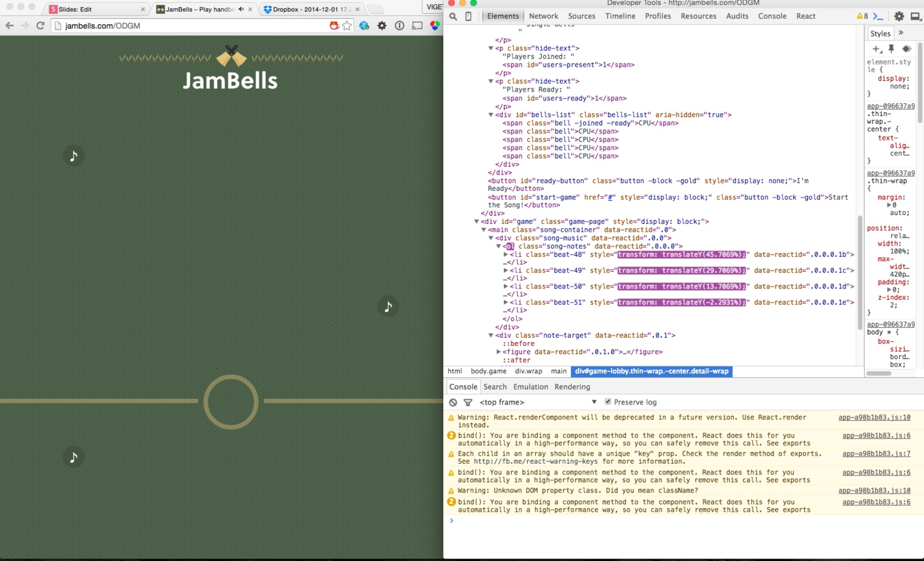The image size is (924, 561).
Task: Toggle the element state pin icon
Action: click(x=892, y=49)
